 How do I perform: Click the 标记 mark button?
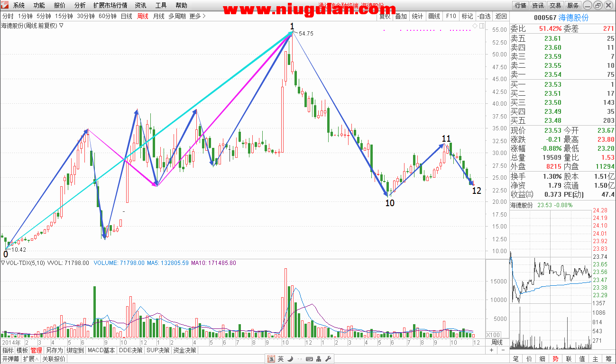point(467,16)
